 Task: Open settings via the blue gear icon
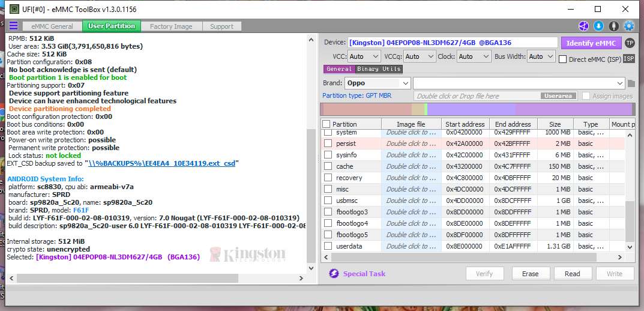pyautogui.click(x=629, y=26)
